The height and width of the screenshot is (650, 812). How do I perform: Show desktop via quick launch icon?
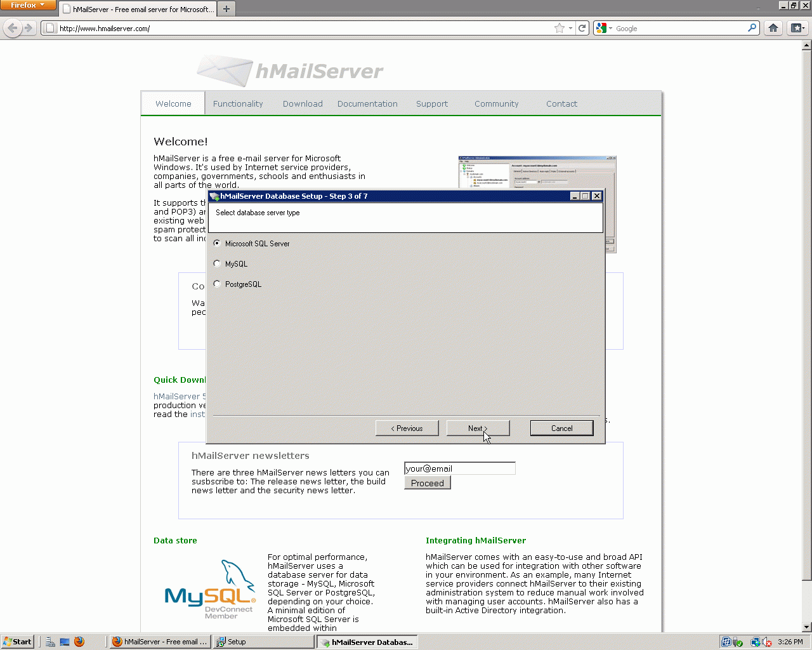pos(65,642)
